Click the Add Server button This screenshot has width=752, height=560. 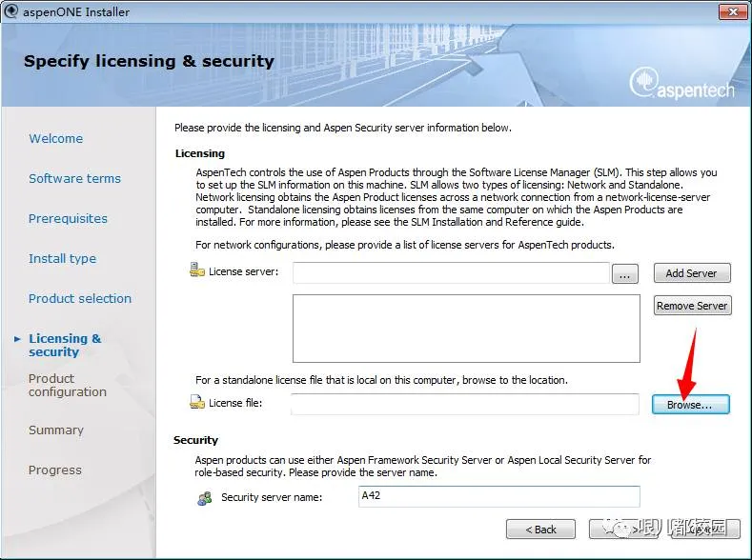tap(692, 273)
